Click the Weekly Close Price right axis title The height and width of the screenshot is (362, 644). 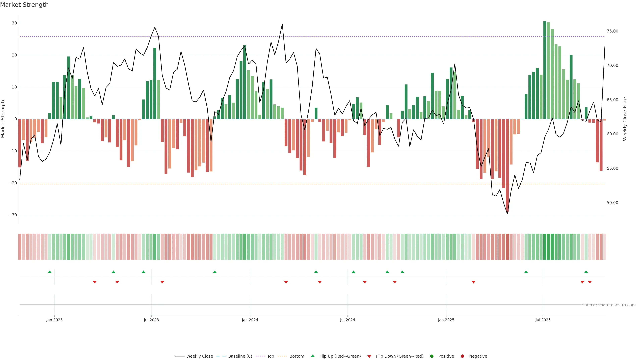[625, 119]
